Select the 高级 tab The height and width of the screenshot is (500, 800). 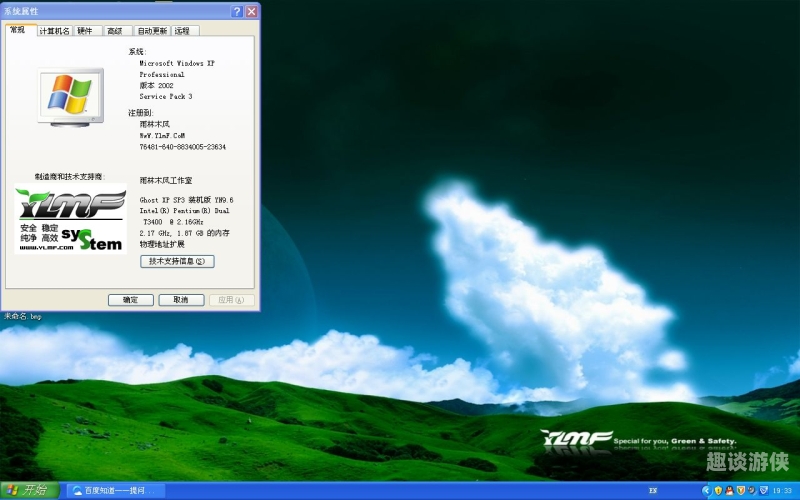[116, 31]
